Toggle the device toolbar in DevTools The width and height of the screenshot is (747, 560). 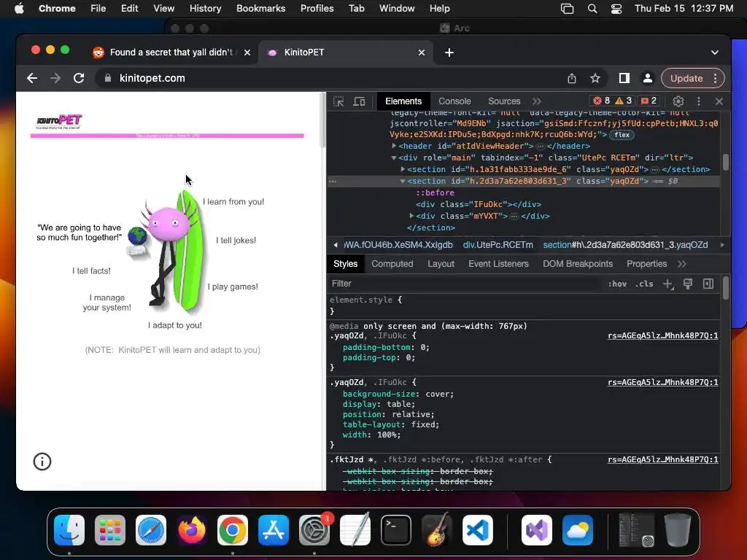point(359,101)
